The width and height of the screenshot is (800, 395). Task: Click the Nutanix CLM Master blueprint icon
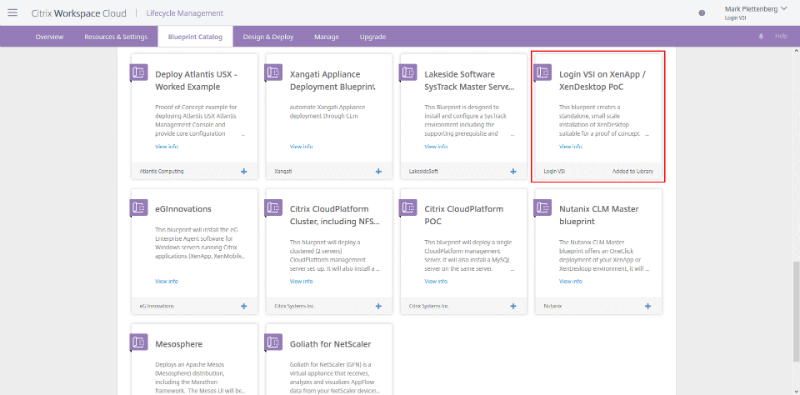click(x=543, y=207)
